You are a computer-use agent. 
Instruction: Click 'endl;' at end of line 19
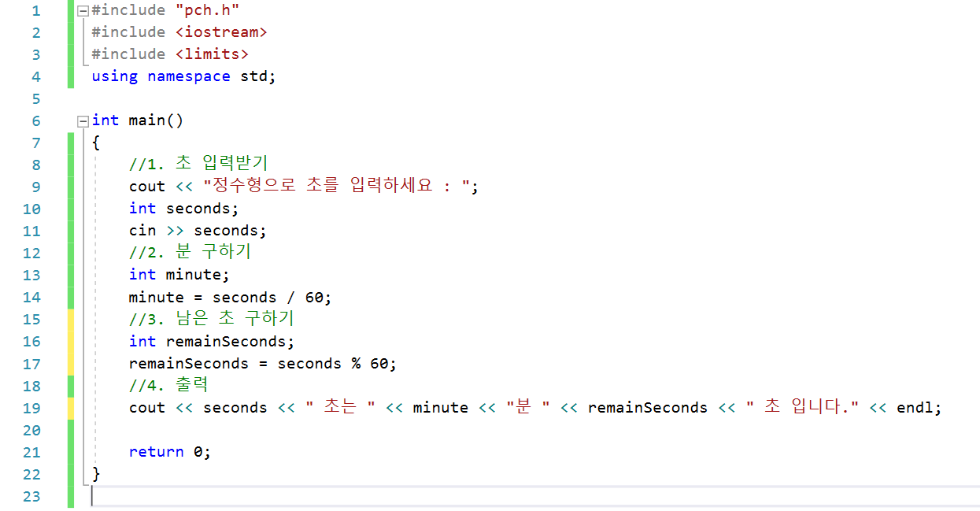click(919, 407)
